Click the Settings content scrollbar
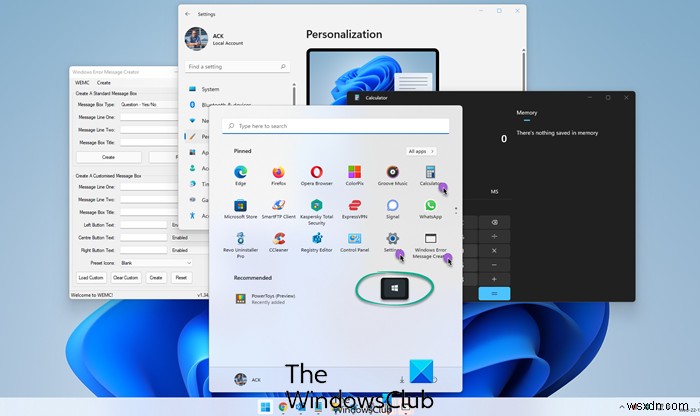The height and width of the screenshot is (416, 700). coord(523,69)
